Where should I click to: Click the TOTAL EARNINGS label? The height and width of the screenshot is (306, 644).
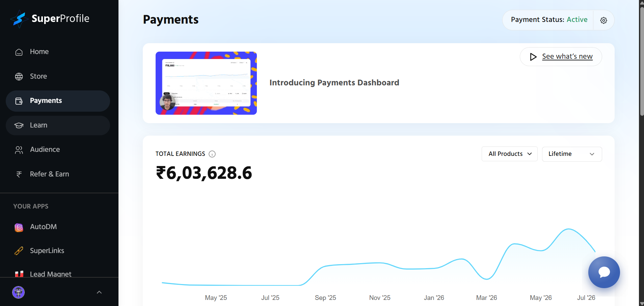[x=180, y=154]
